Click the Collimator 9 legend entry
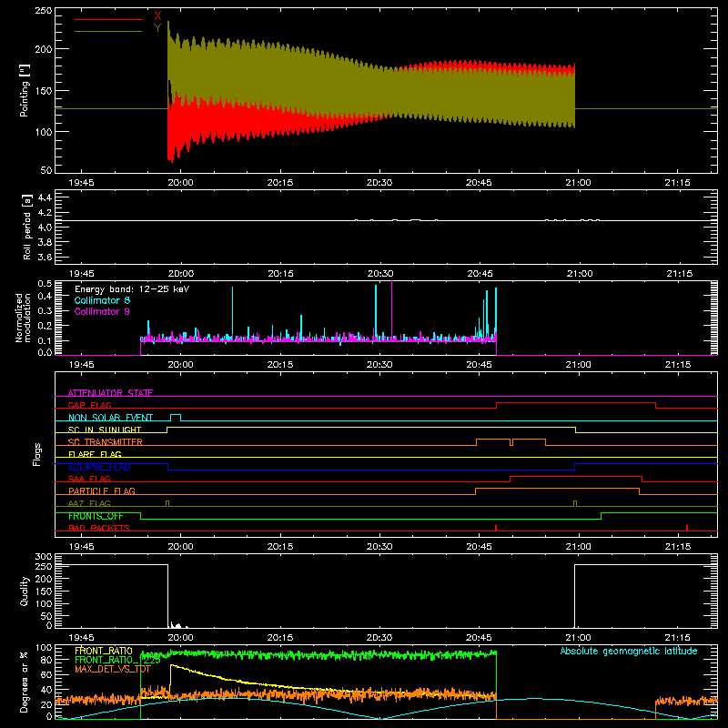The width and height of the screenshot is (728, 728). pos(102,311)
